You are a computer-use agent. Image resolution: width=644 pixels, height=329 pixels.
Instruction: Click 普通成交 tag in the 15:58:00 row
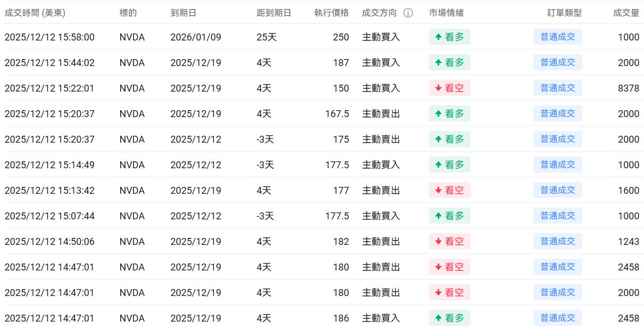pos(557,37)
